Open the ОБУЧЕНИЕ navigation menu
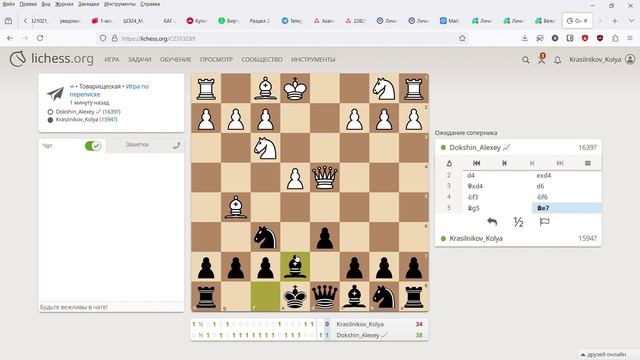This screenshot has height=360, width=640. click(176, 60)
